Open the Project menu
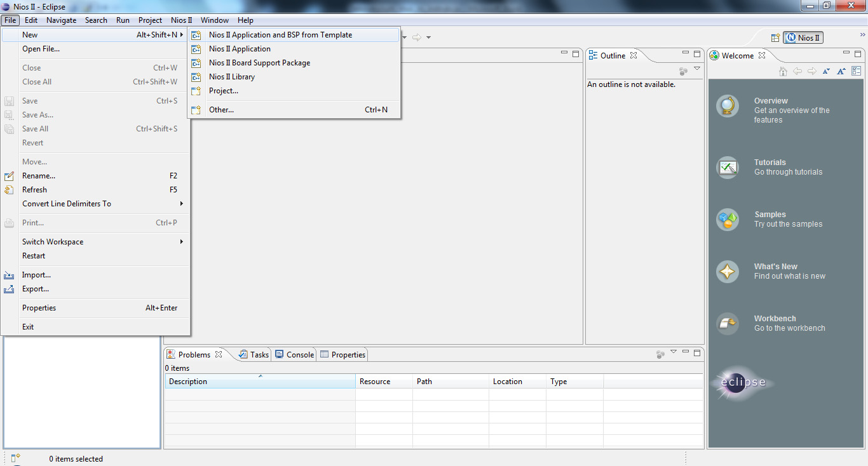868x466 pixels. [x=150, y=20]
